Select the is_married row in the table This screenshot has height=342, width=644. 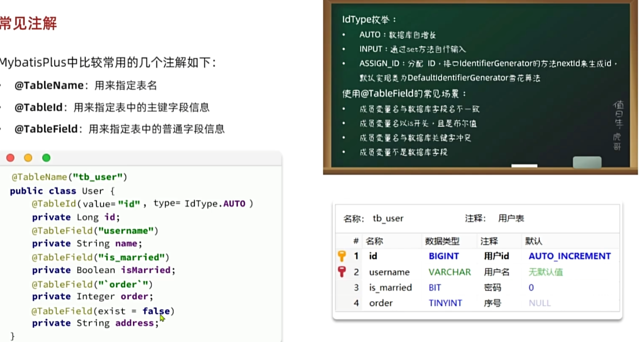click(391, 287)
